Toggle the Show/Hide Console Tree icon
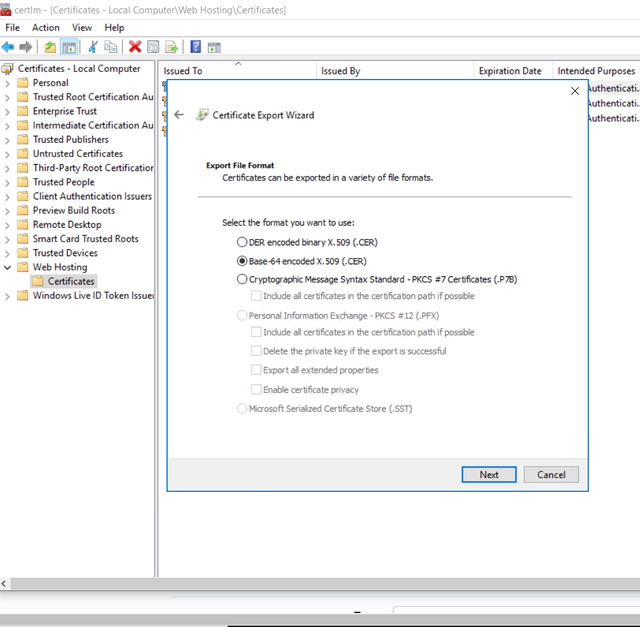This screenshot has height=627, width=640. tap(69, 47)
